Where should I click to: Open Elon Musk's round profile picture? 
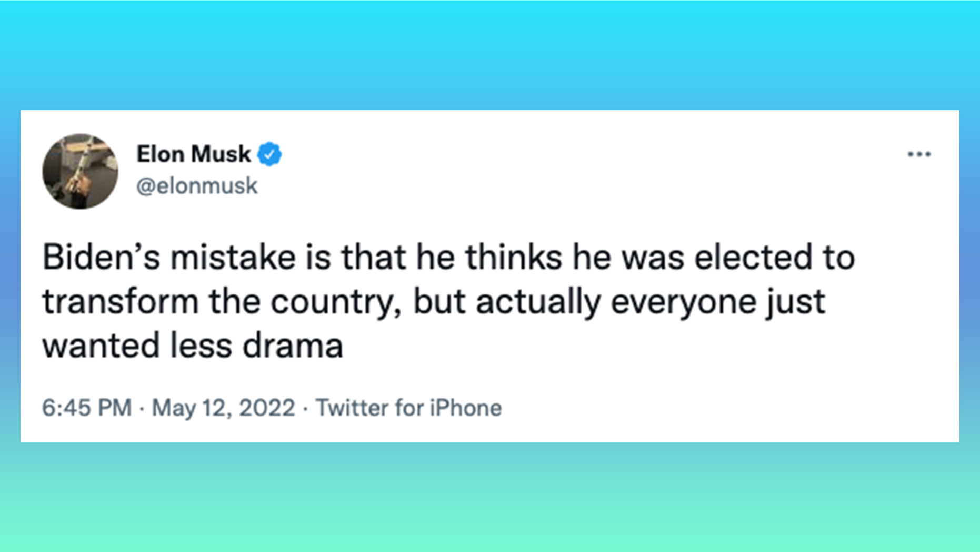(80, 171)
